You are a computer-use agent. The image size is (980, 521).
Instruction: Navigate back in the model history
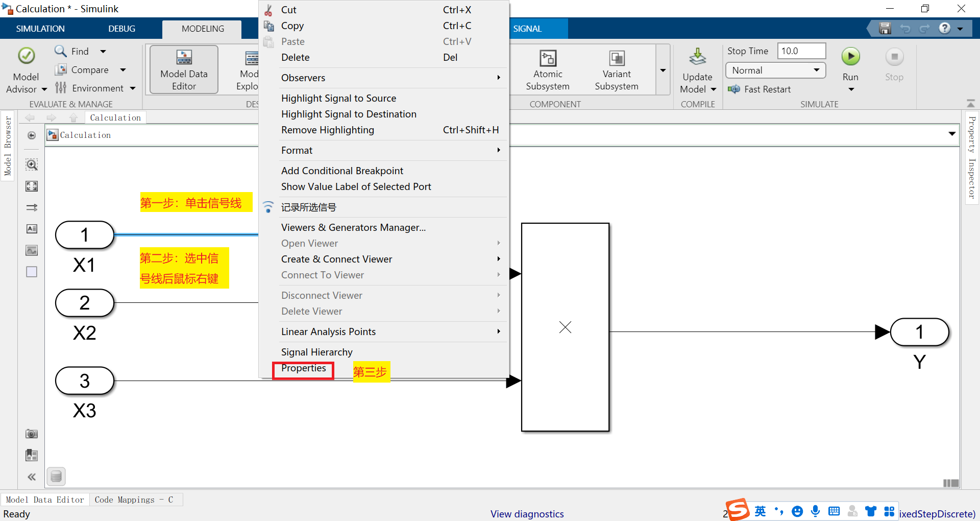[30, 117]
